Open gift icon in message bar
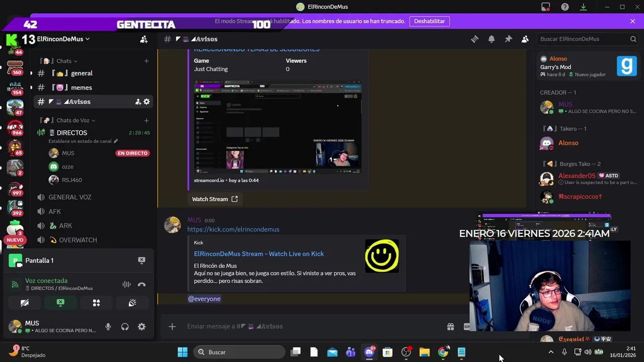This screenshot has width=644, height=362. [450, 326]
